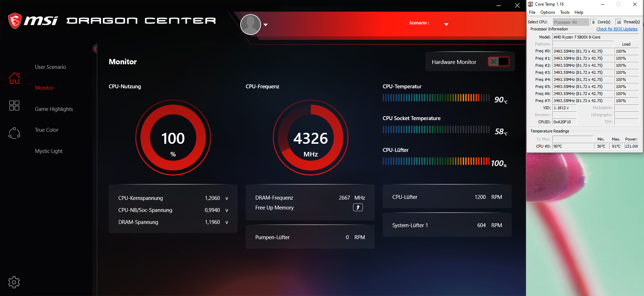Click the Model field AMD Ryzen 7 5800X
644x296 pixels.
coord(596,37)
